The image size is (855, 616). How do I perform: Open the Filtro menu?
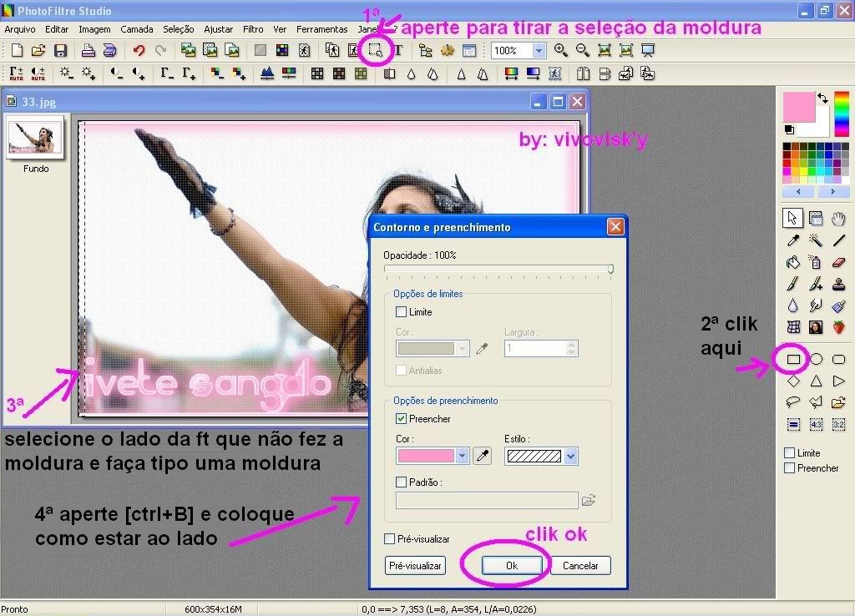coord(253,29)
